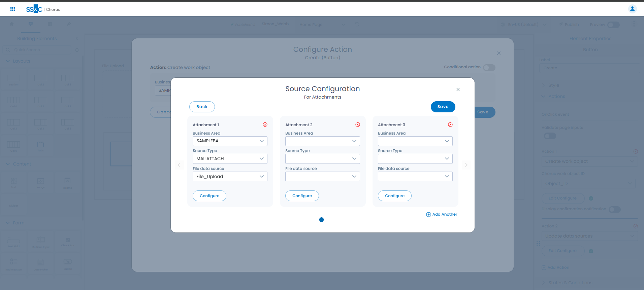The image size is (644, 290).
Task: Open the En-US language dropdown
Action: 524,24
